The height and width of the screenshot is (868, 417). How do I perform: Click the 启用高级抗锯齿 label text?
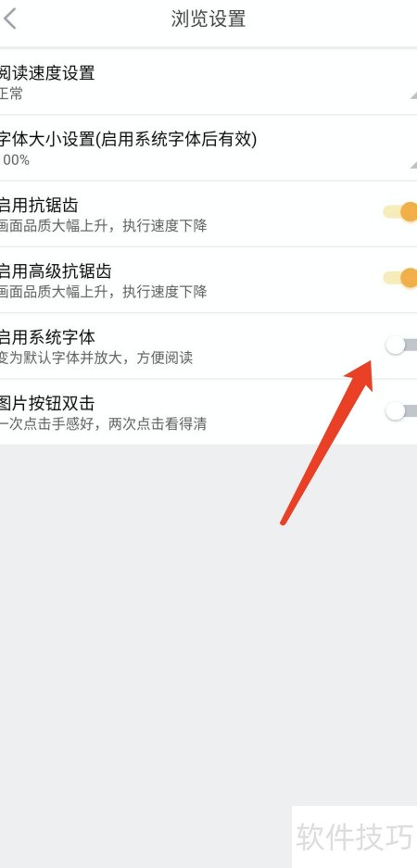pyautogui.click(x=56, y=271)
